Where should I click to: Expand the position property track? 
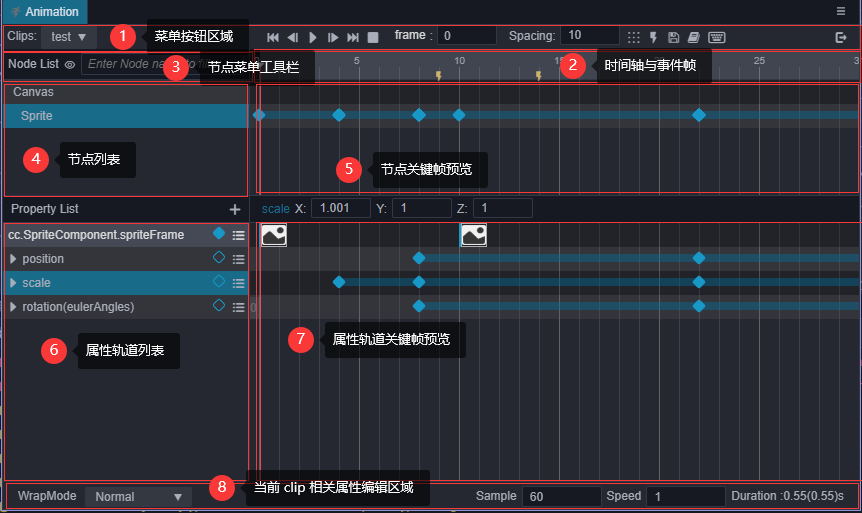[x=13, y=259]
